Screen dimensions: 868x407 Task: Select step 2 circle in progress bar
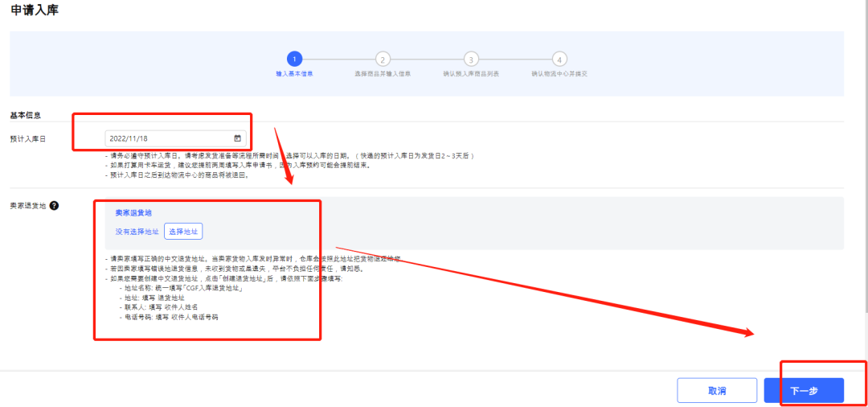pyautogui.click(x=383, y=60)
